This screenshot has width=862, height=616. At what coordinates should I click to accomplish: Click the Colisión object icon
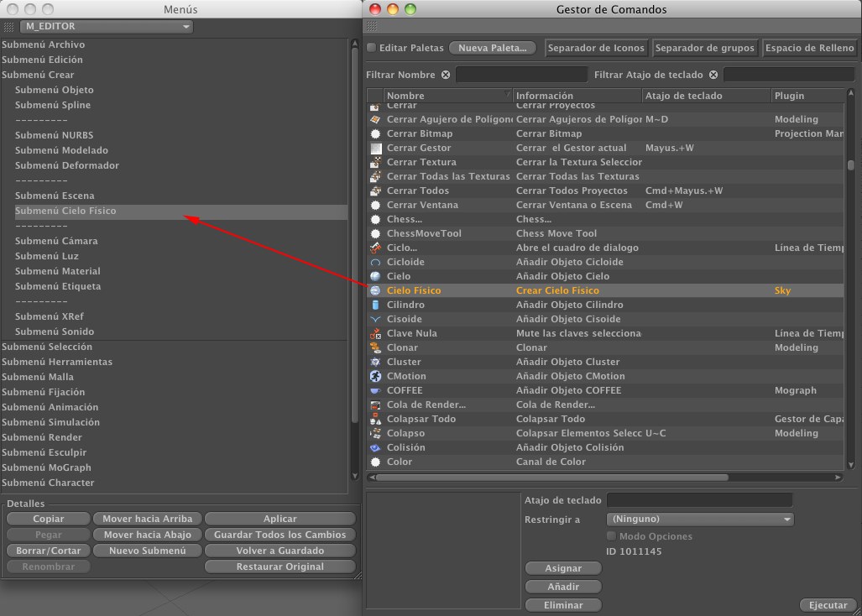375,447
